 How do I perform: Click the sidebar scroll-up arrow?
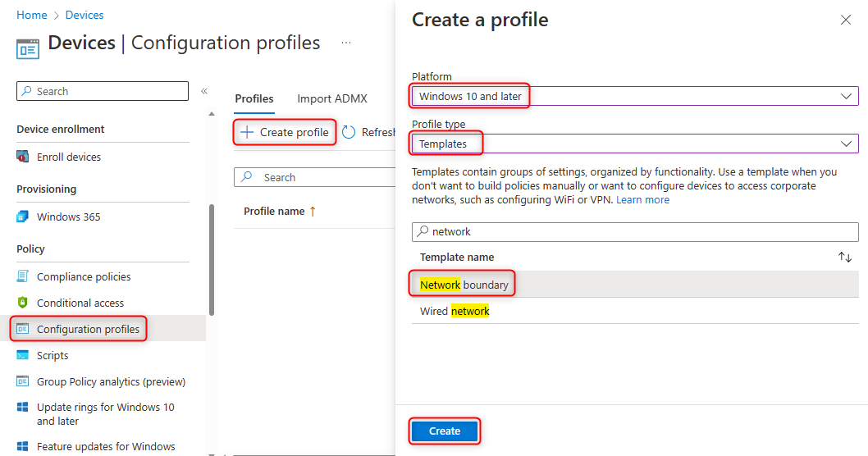(x=212, y=114)
